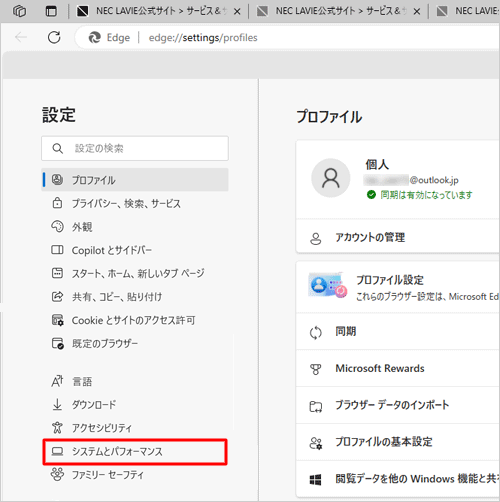500x502 pixels.
Task: Open 外観 settings
Action: click(135, 226)
